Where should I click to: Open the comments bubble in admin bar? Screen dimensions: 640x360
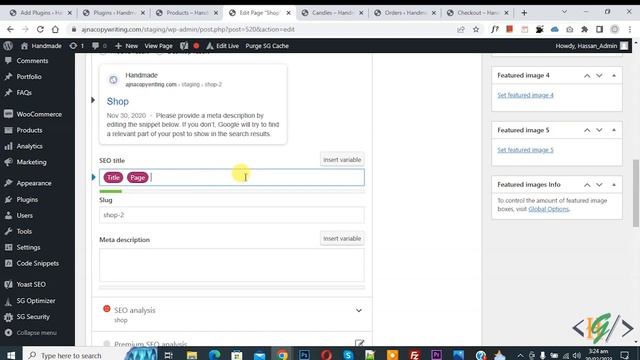coord(99,46)
